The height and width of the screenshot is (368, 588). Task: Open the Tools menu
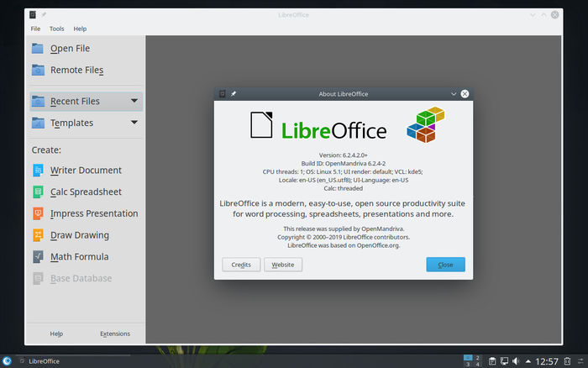56,29
